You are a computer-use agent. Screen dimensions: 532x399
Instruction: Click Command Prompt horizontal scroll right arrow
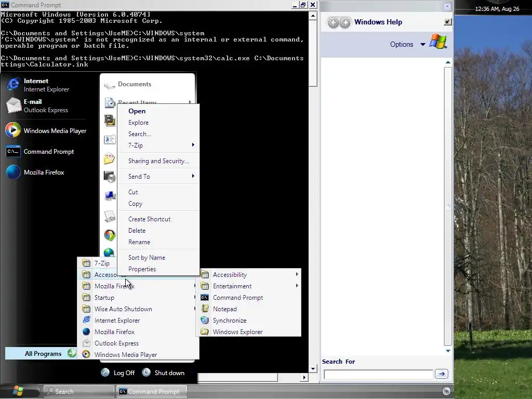pos(304,377)
